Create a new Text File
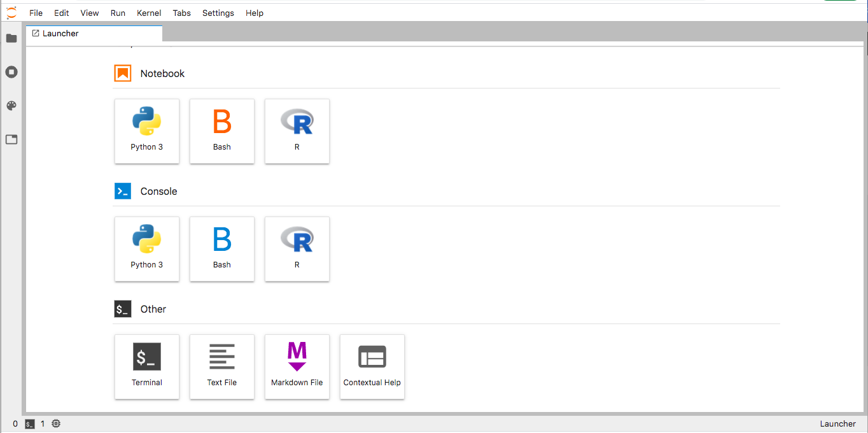Image resolution: width=868 pixels, height=433 pixels. pyautogui.click(x=222, y=367)
